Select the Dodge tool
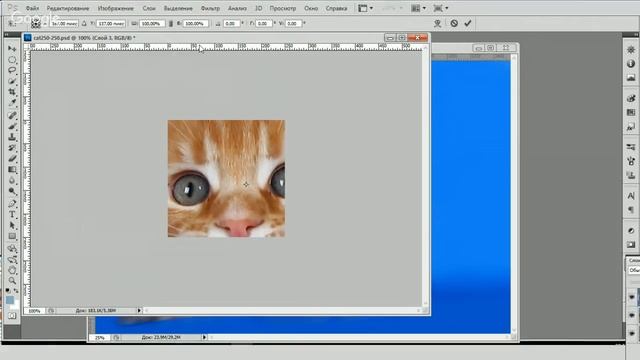The width and height of the screenshot is (640, 360). tap(12, 191)
